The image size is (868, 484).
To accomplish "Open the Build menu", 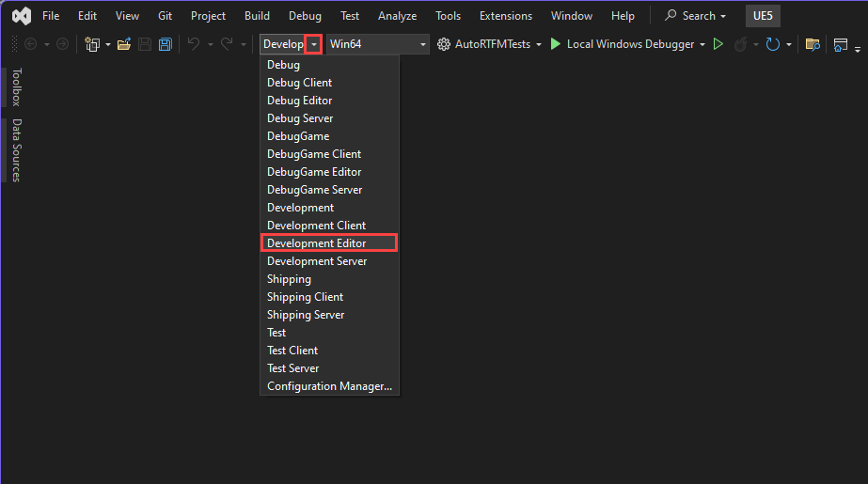I will [257, 16].
